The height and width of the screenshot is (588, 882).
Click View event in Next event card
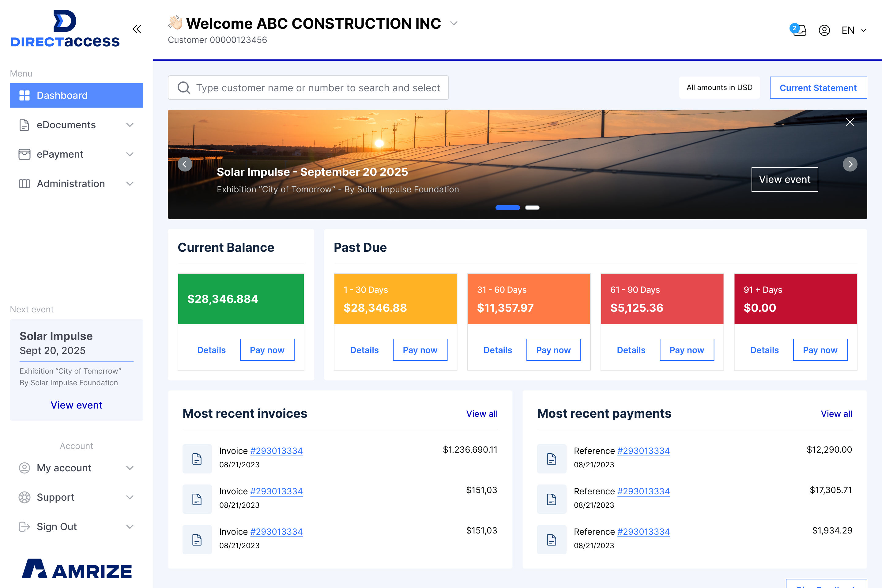(77, 405)
